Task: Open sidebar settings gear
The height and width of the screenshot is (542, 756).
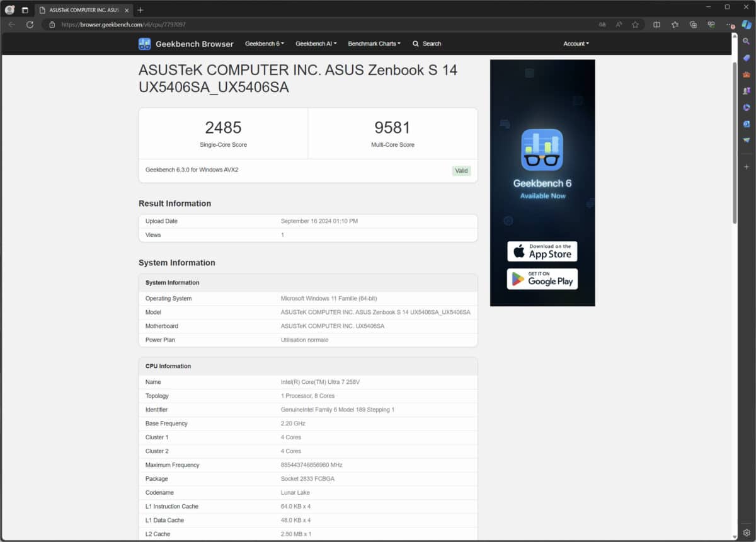Action: tap(747, 533)
